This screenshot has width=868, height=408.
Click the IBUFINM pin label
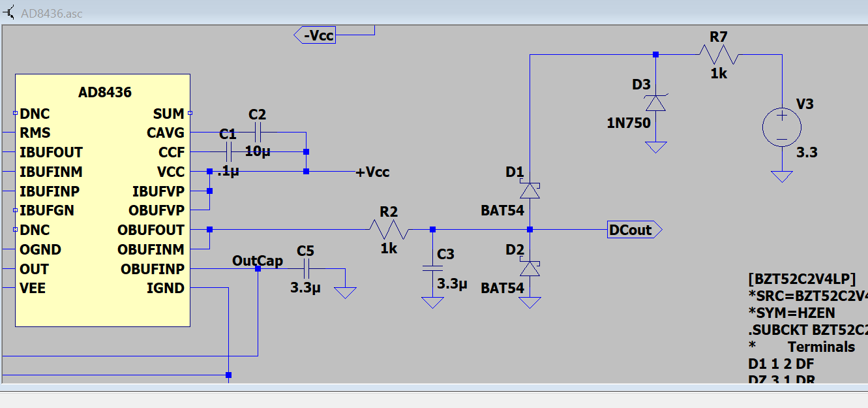51,172
